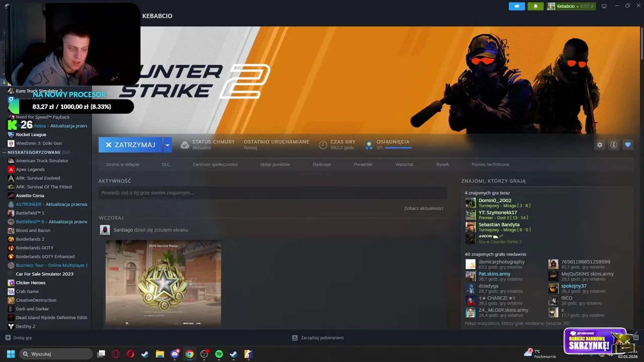Viewport: 644px width, 362px height.
Task: Click Santiago's avatar in activity feed
Action: click(x=105, y=230)
